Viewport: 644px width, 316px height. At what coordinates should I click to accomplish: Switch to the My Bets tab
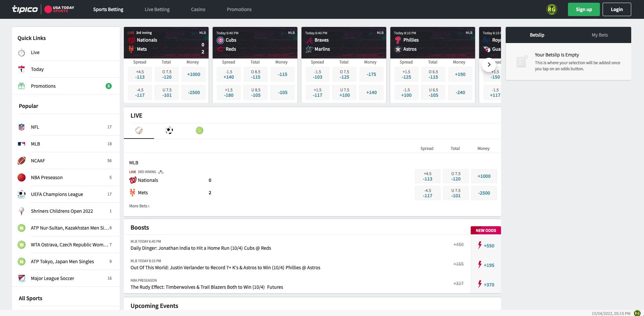click(x=600, y=35)
